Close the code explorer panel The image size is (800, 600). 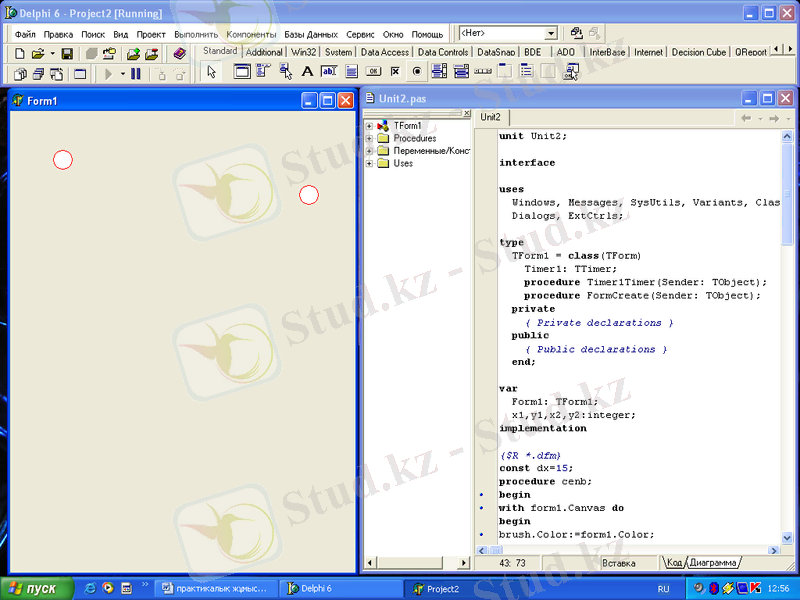coord(466,115)
